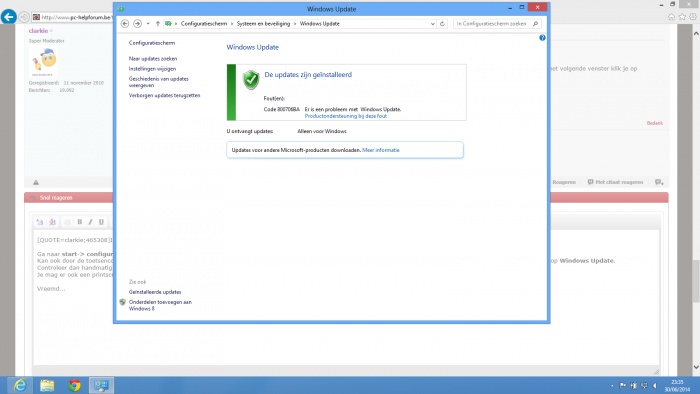Click the back arrow in Windows Update
This screenshot has width=700, height=394.
tap(125, 24)
